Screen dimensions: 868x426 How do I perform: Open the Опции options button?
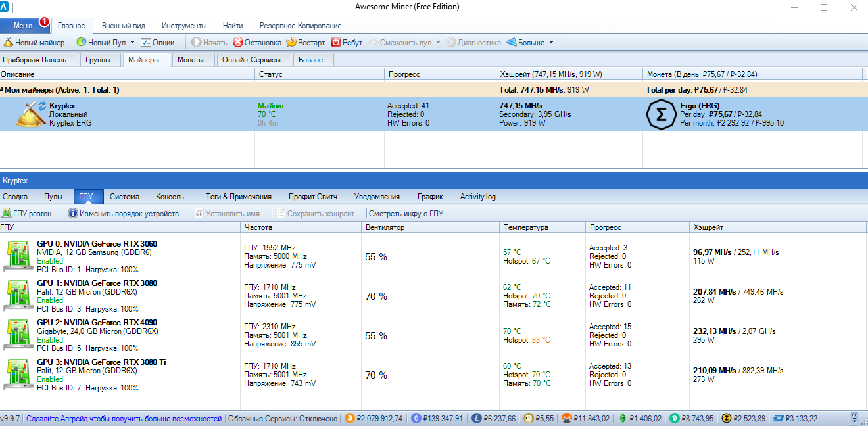coord(161,43)
